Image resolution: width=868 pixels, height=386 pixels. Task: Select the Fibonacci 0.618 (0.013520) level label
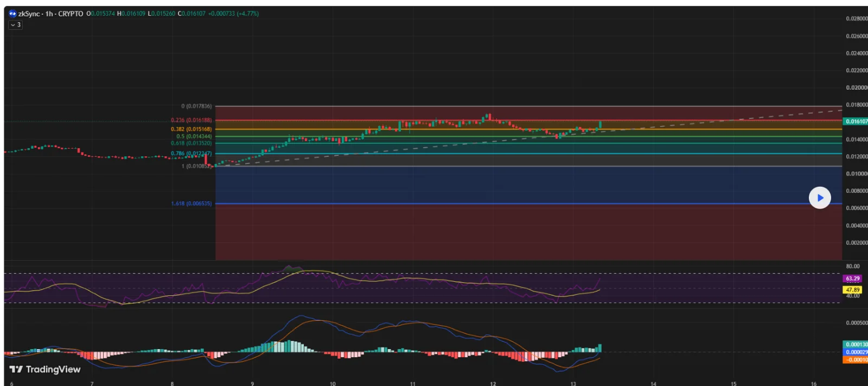(192, 143)
